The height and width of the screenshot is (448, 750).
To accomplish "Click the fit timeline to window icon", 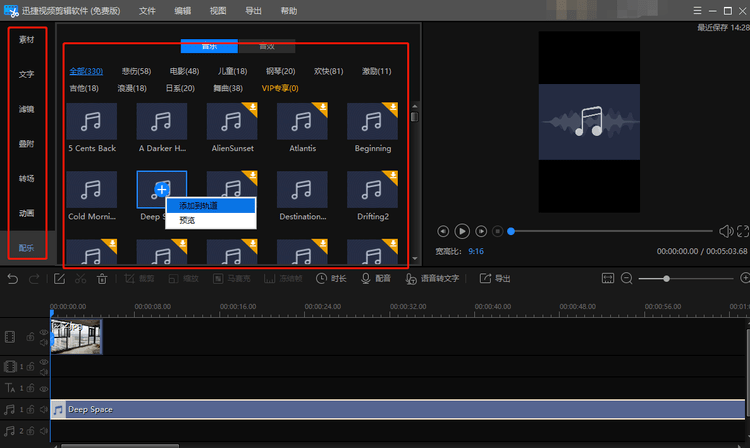I will click(x=607, y=278).
